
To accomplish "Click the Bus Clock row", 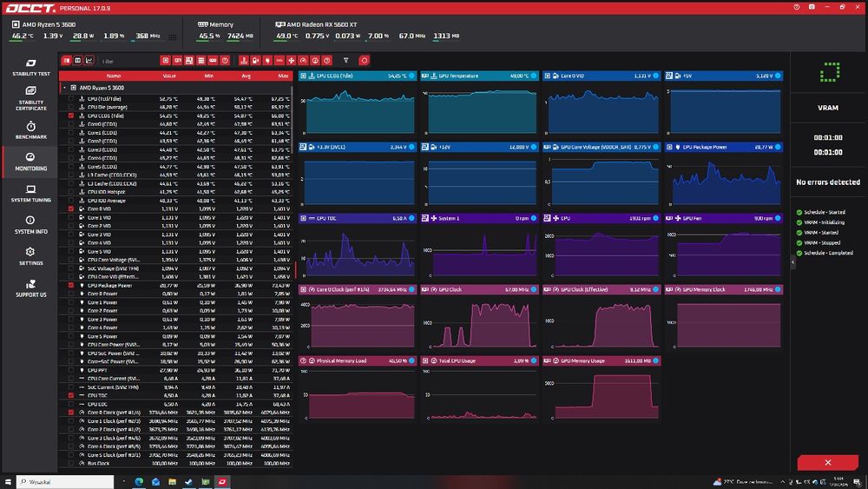I will click(x=175, y=463).
